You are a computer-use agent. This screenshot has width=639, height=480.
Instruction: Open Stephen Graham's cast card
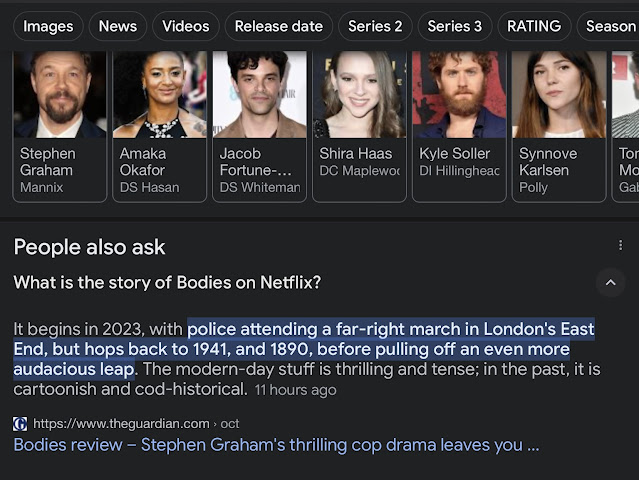pyautogui.click(x=60, y=127)
